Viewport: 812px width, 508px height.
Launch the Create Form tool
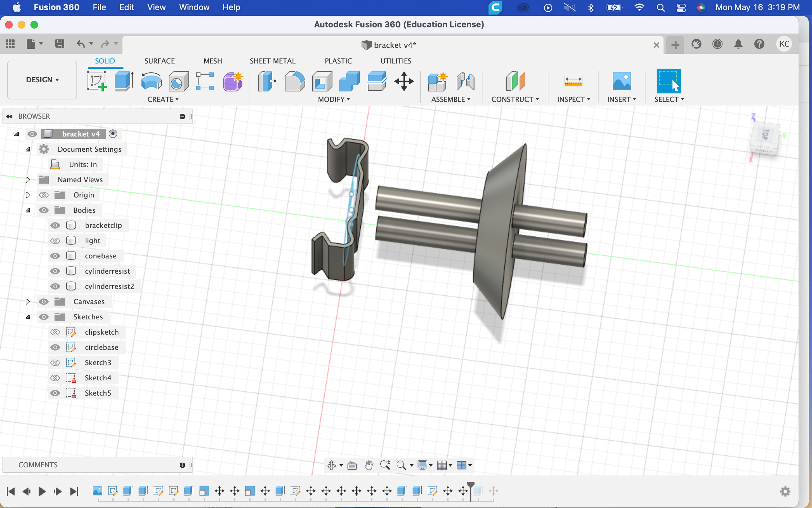tap(232, 81)
